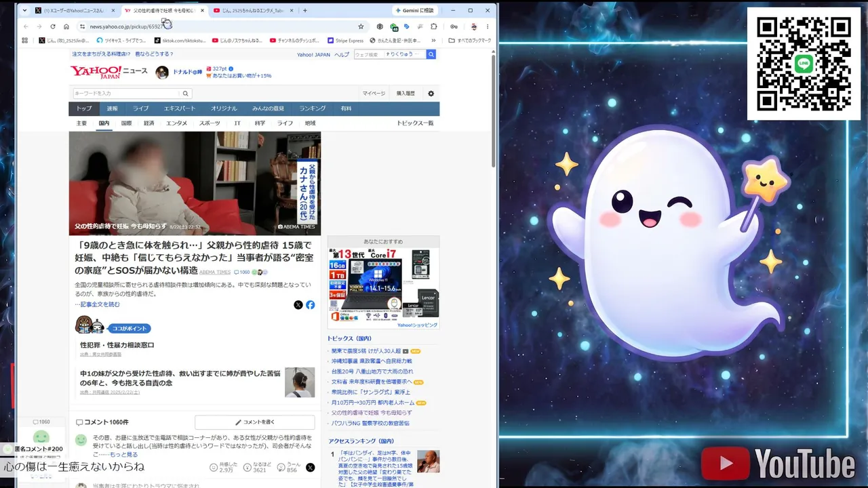The image size is (868, 488).
Task: Share the first comment on X
Action: click(x=310, y=468)
